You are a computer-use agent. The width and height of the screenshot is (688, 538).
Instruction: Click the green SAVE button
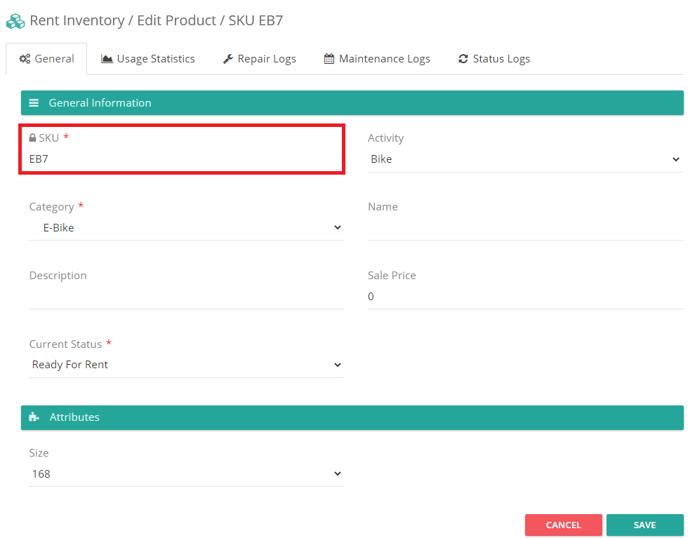645,525
